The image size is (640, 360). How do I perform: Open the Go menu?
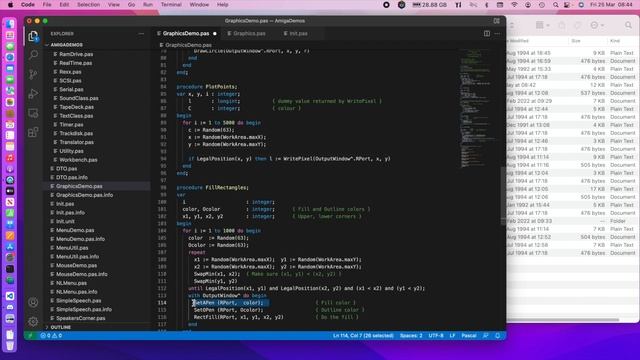(x=131, y=5)
